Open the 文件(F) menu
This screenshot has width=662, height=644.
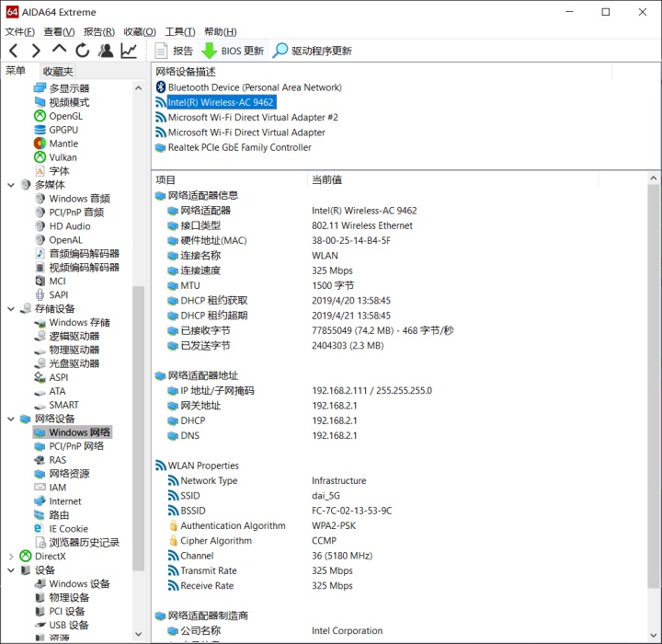(20, 31)
